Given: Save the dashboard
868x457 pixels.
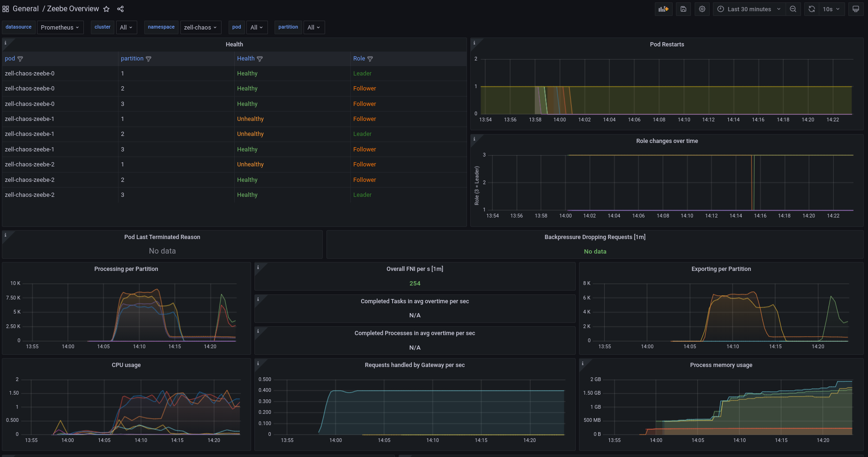Looking at the screenshot, I should [x=683, y=9].
